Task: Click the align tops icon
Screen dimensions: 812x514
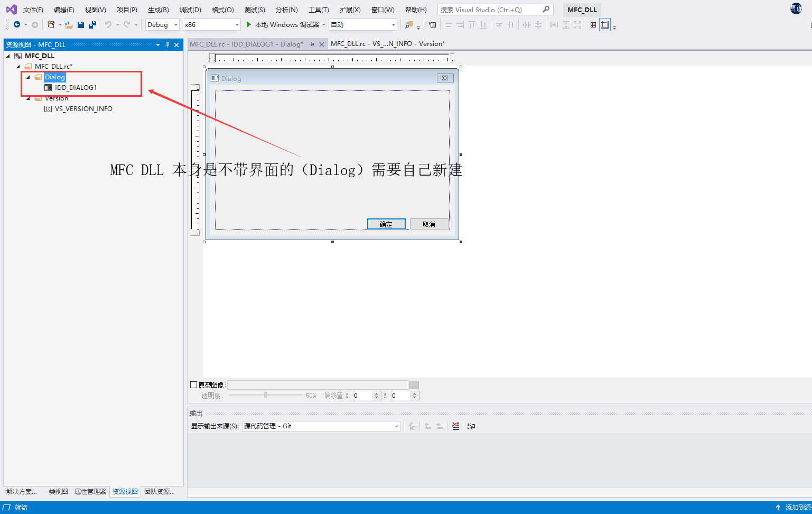Action: point(472,24)
